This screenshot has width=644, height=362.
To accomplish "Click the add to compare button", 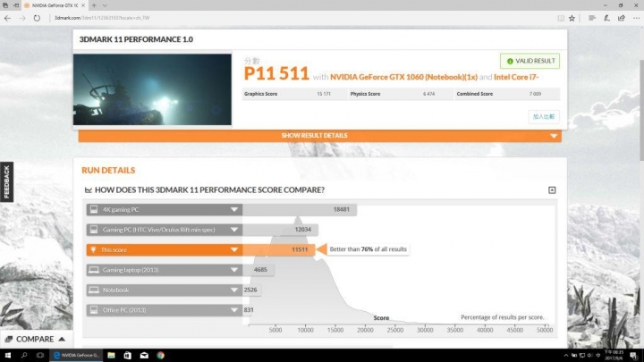I will pos(544,117).
